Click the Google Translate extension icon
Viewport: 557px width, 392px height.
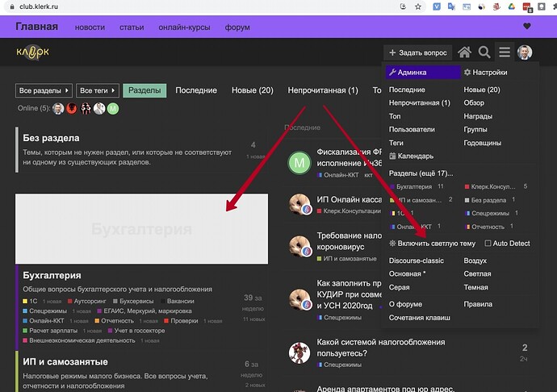coord(451,6)
